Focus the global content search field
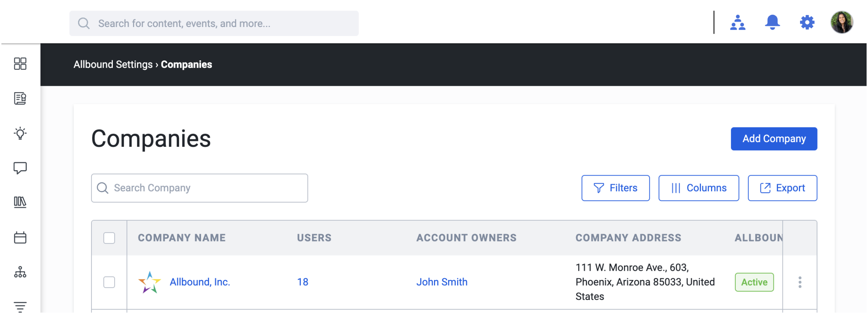The image size is (868, 314). 214,23
